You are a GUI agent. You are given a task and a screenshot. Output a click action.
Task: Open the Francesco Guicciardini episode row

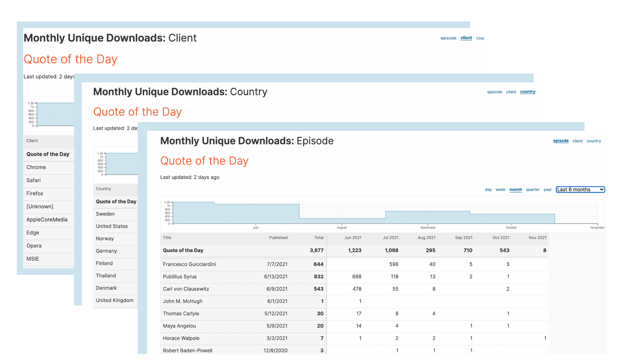click(x=189, y=264)
